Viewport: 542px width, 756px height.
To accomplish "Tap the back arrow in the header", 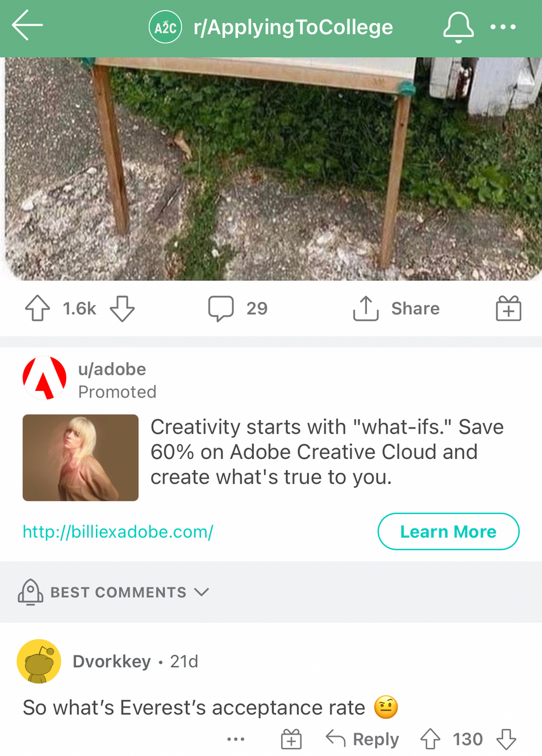I will click(27, 26).
